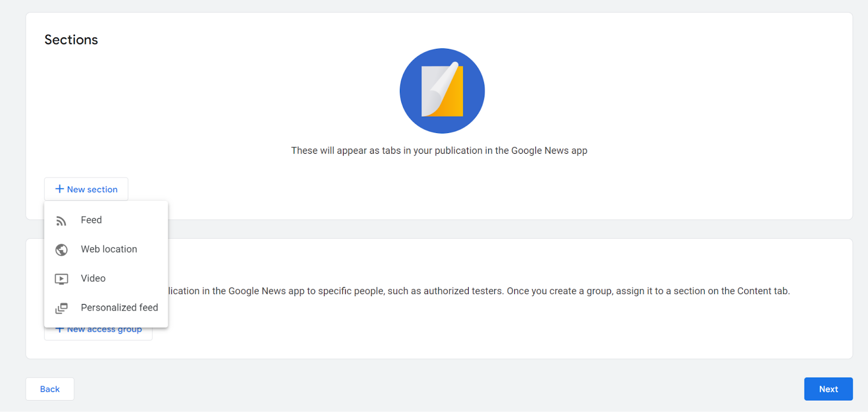868x412 pixels.
Task: Click the word "group" in New access group
Action: pyautogui.click(x=130, y=330)
